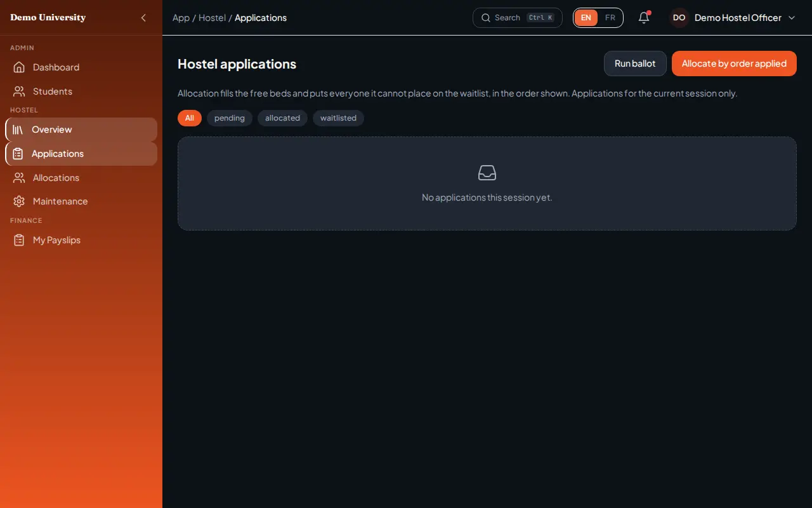The height and width of the screenshot is (508, 812).
Task: Open the Maintenance page
Action: coord(81,201)
